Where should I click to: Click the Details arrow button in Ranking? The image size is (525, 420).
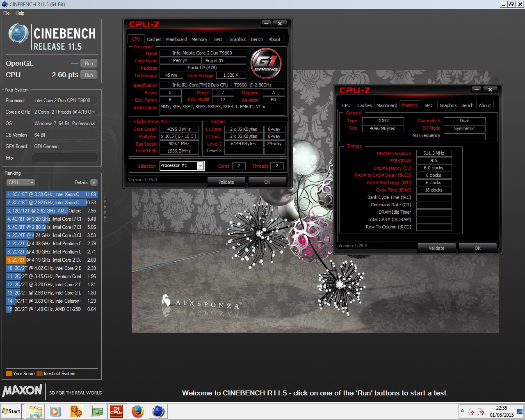click(94, 183)
